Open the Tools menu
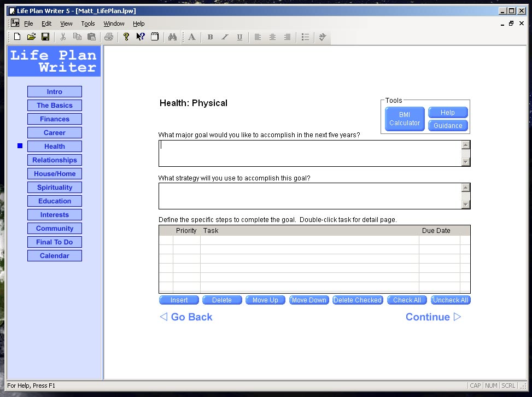Screen dimensions: 532x397 (x=88, y=24)
